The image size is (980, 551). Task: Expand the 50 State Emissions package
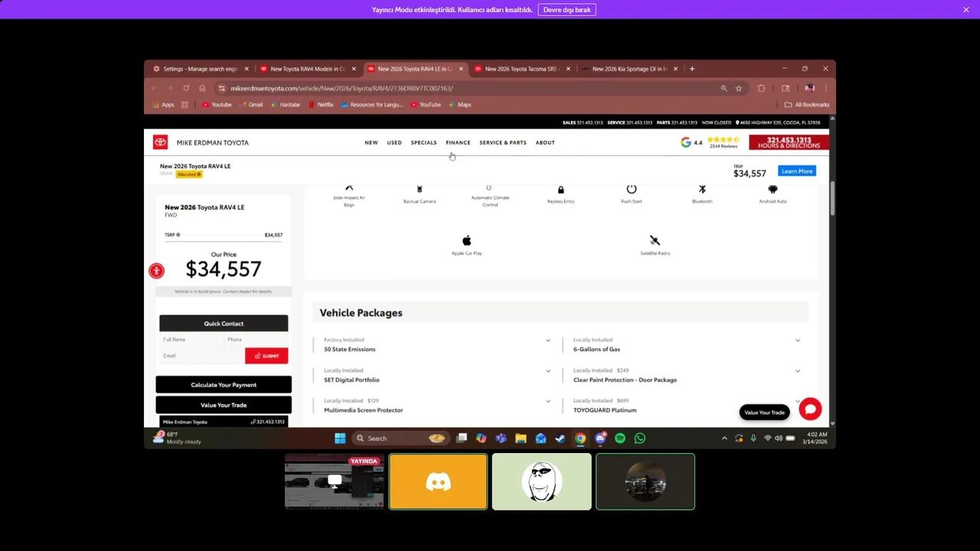tap(548, 341)
